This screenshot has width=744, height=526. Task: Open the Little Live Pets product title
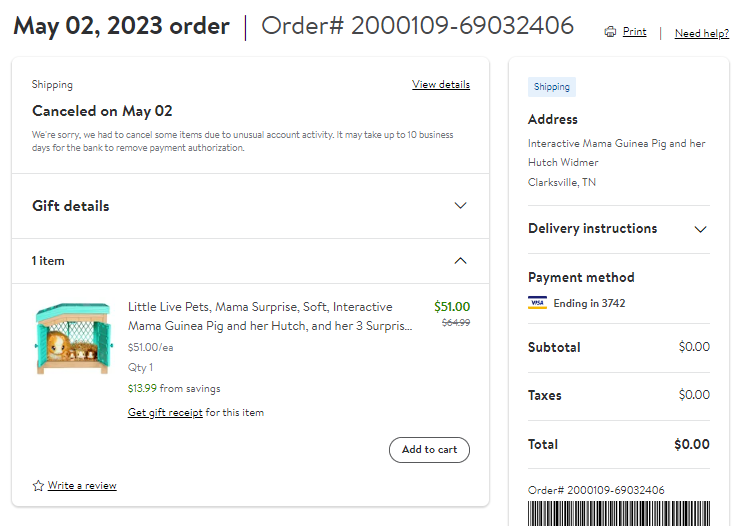(x=270, y=316)
